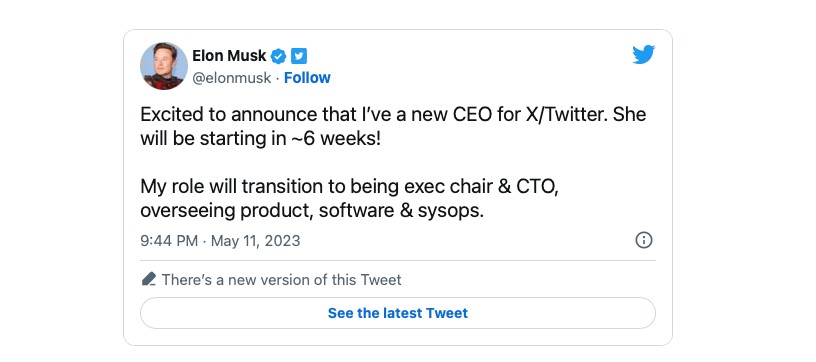The width and height of the screenshot is (816, 362).
Task: Click the Elon Musk display name
Action: tap(229, 55)
